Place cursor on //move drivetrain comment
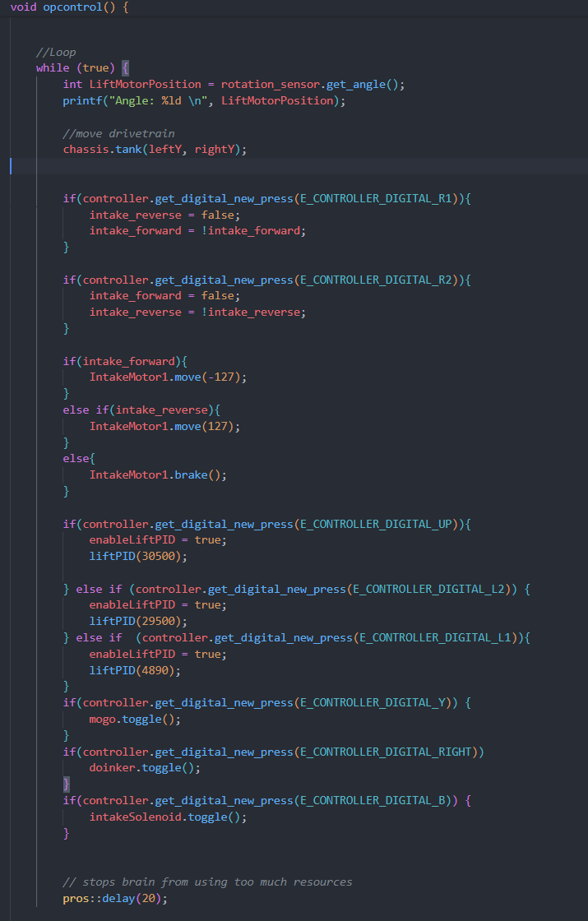This screenshot has width=588, height=921. coord(118,133)
